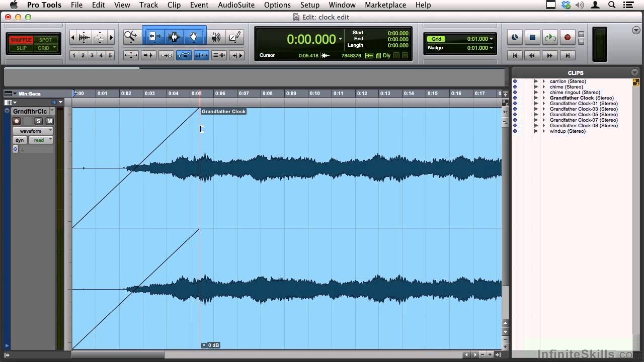Click the Online transport button
The height and width of the screenshot is (362, 644).
514,37
